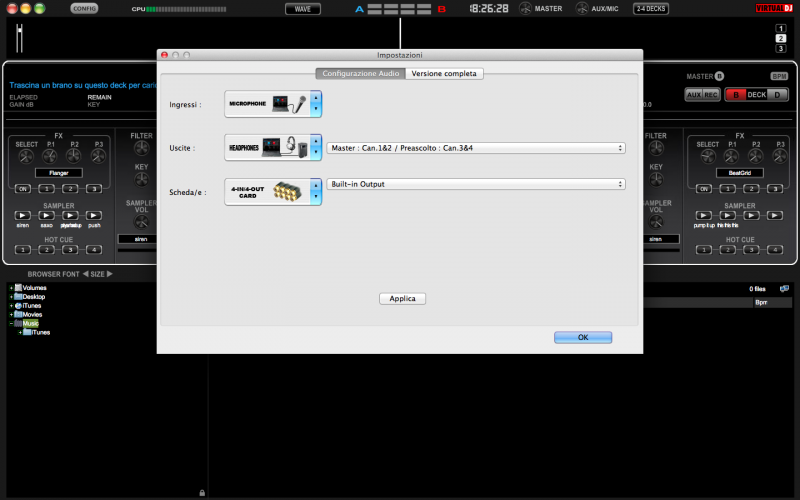Click the Flanger effect name box

click(x=59, y=173)
